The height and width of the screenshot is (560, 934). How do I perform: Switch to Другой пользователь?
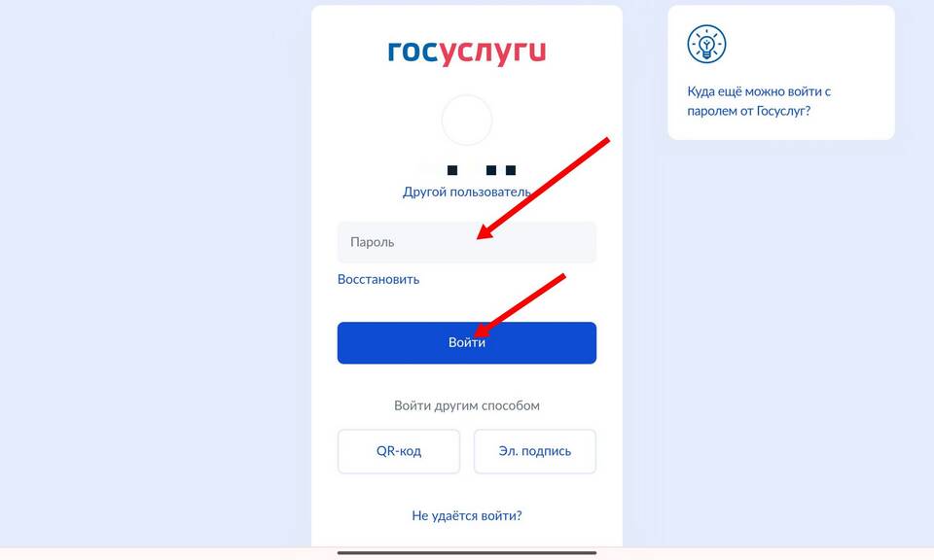(x=467, y=192)
